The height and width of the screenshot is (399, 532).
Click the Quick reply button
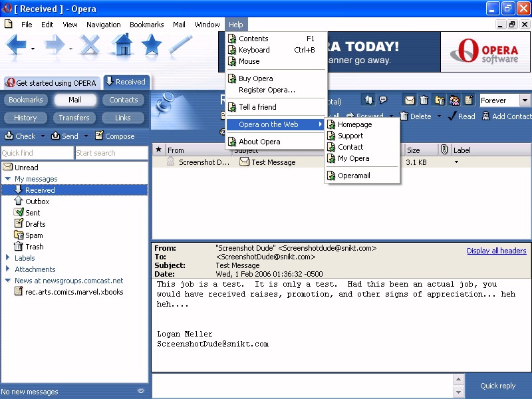pyautogui.click(x=497, y=386)
